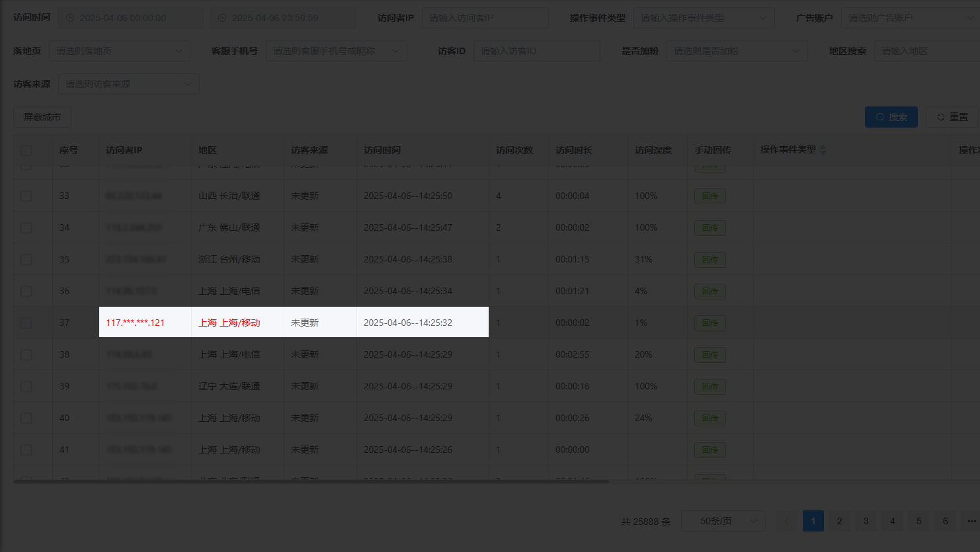
Task: Open the 操作事件类型 dropdown filter
Action: (x=704, y=18)
